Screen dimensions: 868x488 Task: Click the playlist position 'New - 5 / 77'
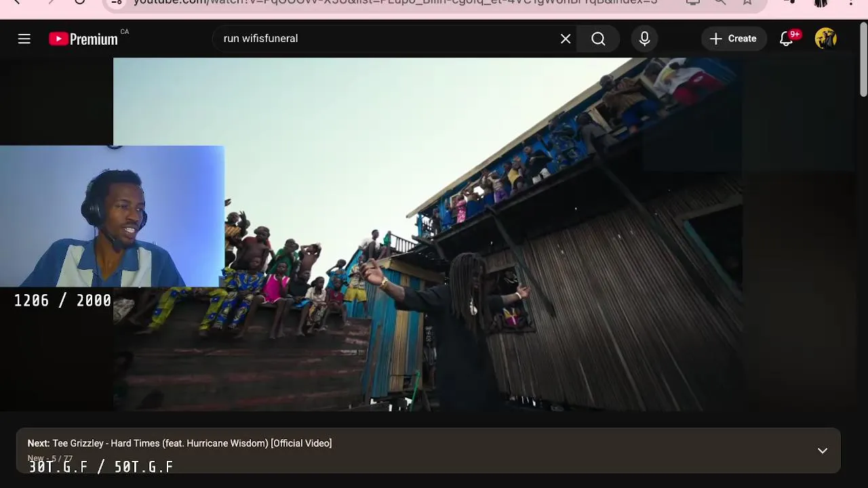pos(50,459)
